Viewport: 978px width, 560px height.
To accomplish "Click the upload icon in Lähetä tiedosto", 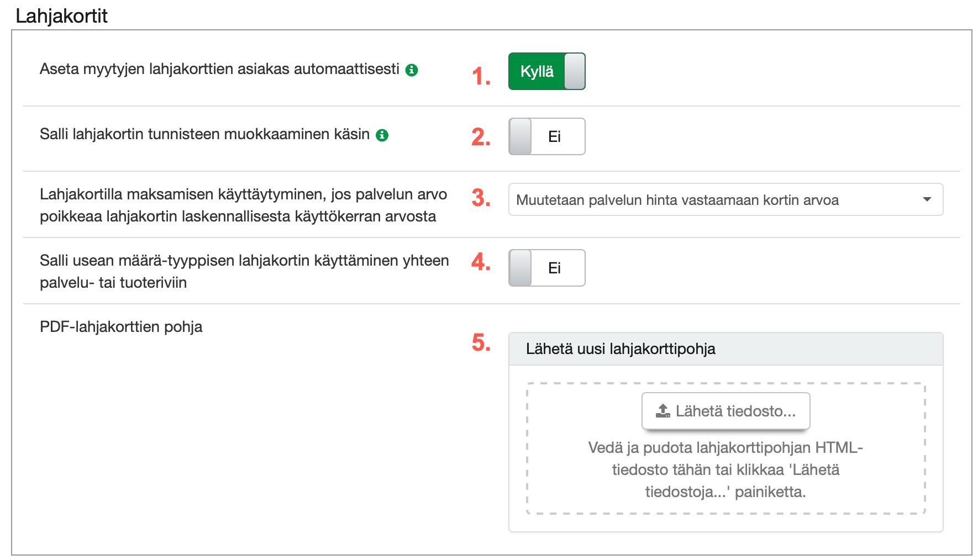I will coord(662,411).
